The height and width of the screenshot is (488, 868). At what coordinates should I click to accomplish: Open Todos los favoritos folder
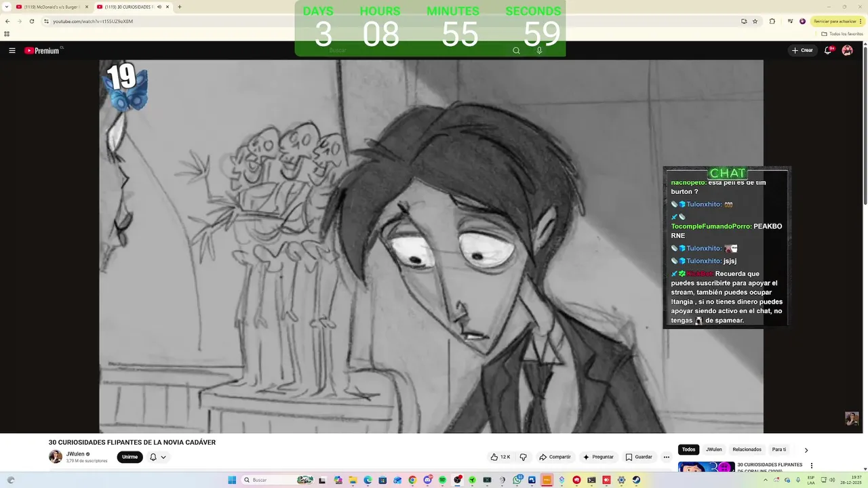pos(842,34)
